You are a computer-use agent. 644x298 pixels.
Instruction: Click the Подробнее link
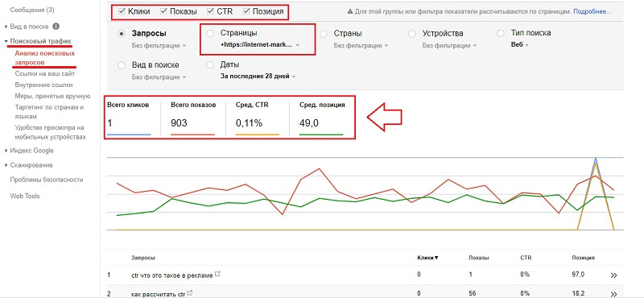(x=592, y=11)
